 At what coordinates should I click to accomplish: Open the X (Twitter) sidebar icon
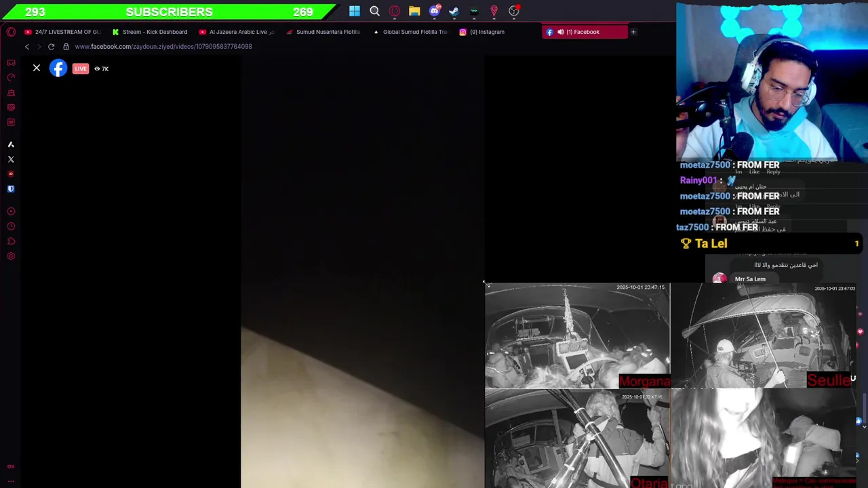[11, 159]
